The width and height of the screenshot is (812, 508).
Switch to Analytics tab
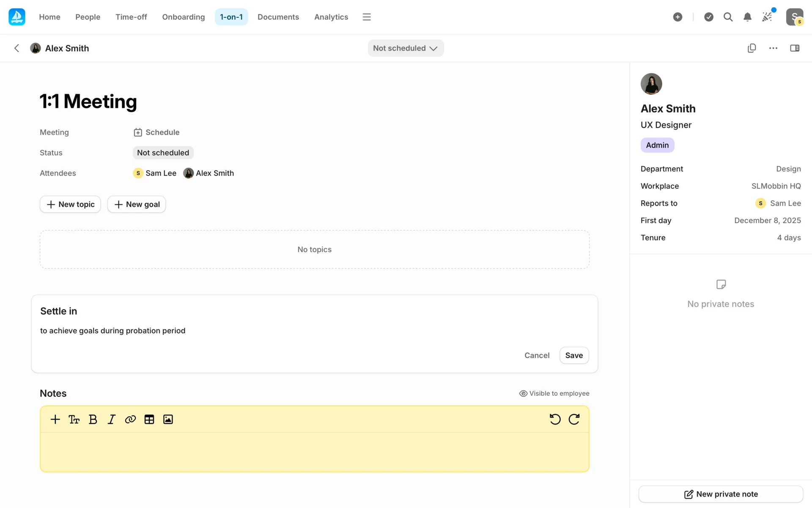pos(331,17)
